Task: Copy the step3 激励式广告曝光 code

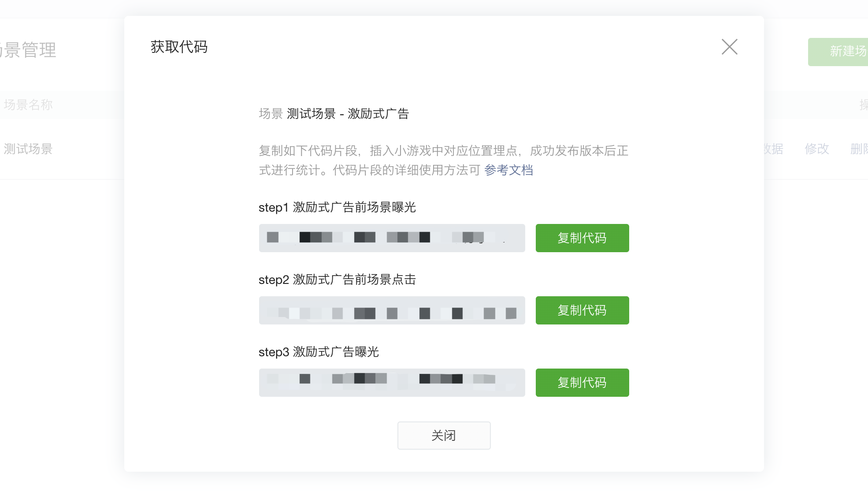Action: coord(582,383)
